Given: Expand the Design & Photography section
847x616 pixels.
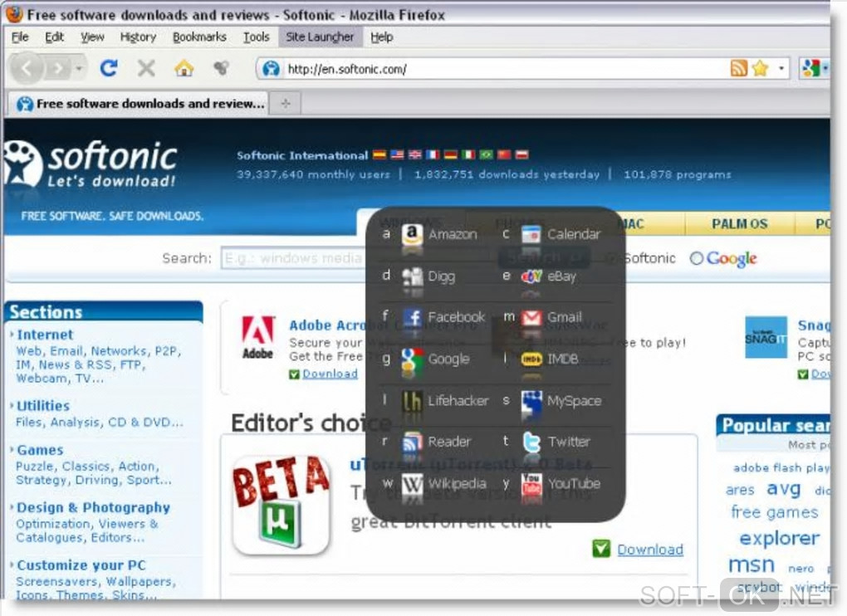Looking at the screenshot, I should pos(93,507).
